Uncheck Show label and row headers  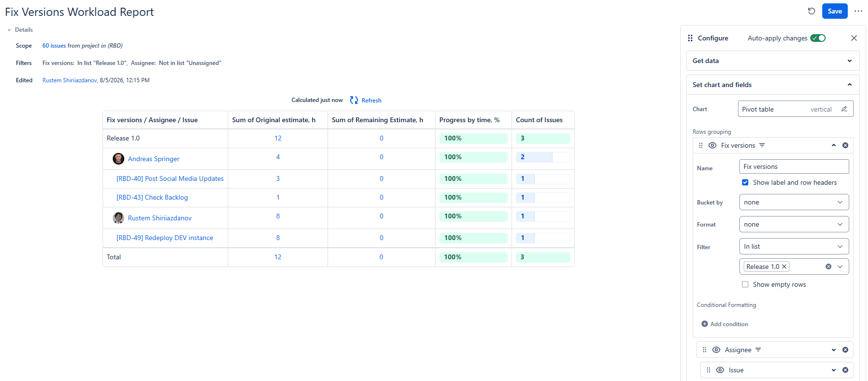pyautogui.click(x=745, y=182)
